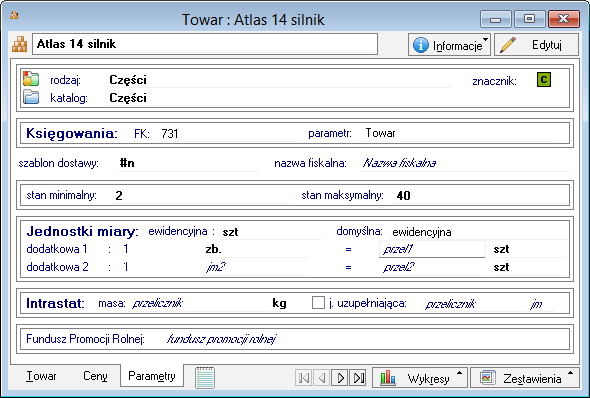The width and height of the screenshot is (590, 398).
Task: Click the FK value 731
Action: [x=170, y=134]
